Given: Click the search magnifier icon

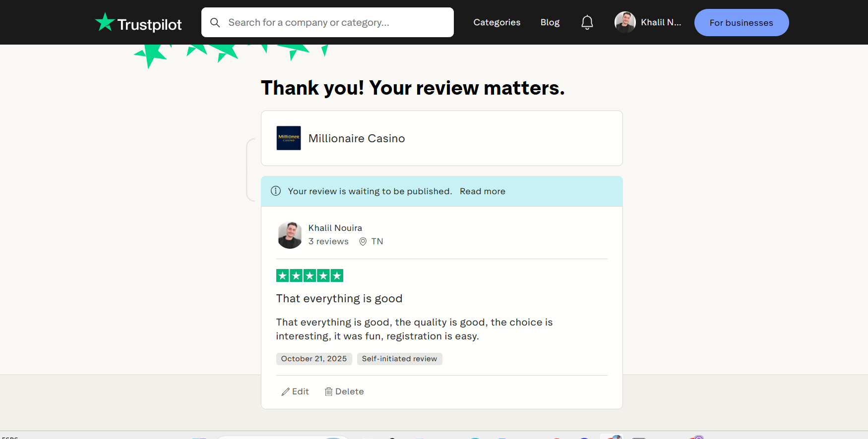Looking at the screenshot, I should (215, 22).
